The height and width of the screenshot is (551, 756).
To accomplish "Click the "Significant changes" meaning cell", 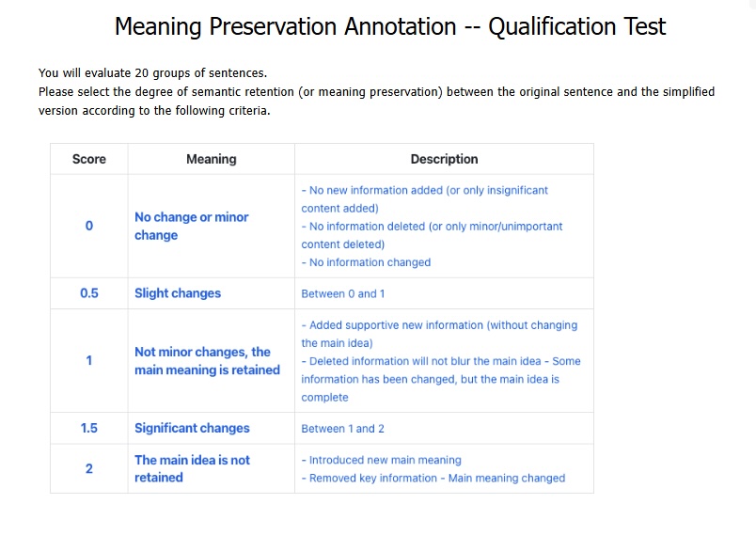I will (192, 428).
